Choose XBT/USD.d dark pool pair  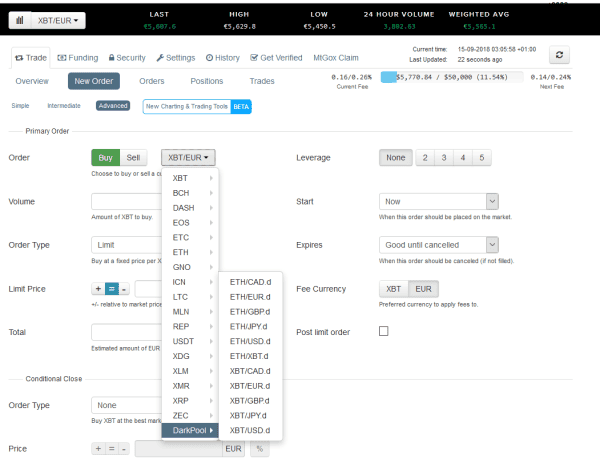coord(250,431)
